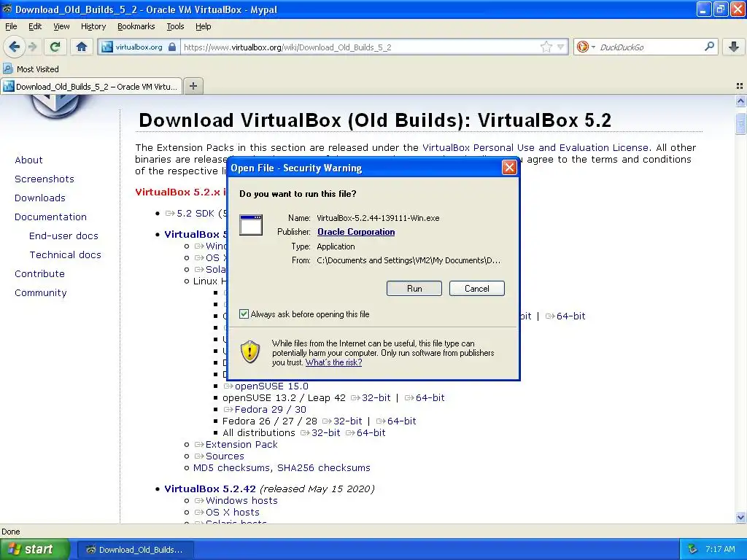The image size is (747, 560).
Task: Open the Tools menu
Action: [x=175, y=26]
